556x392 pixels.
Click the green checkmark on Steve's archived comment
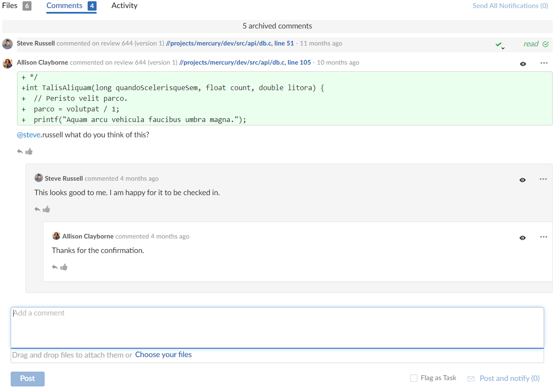click(x=499, y=43)
